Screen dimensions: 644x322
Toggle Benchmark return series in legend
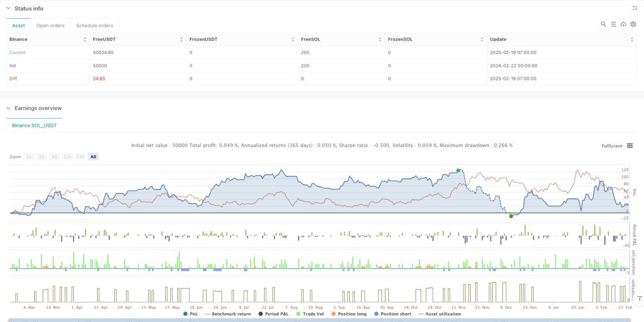pyautogui.click(x=228, y=314)
